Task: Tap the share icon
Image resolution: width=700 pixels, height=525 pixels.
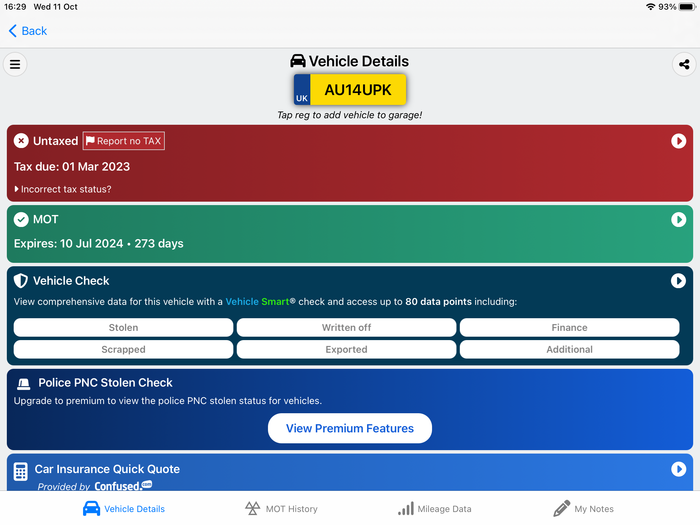Action: [684, 64]
